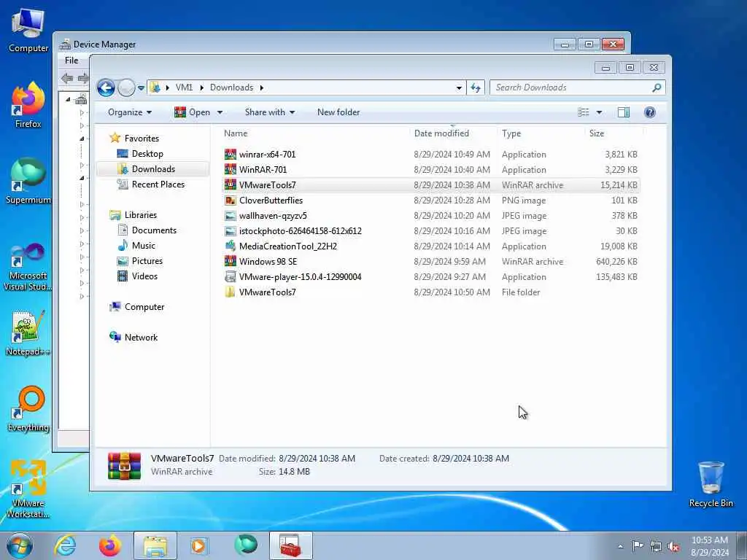Open the address bar history dropdown
The image size is (747, 560).
pos(459,87)
